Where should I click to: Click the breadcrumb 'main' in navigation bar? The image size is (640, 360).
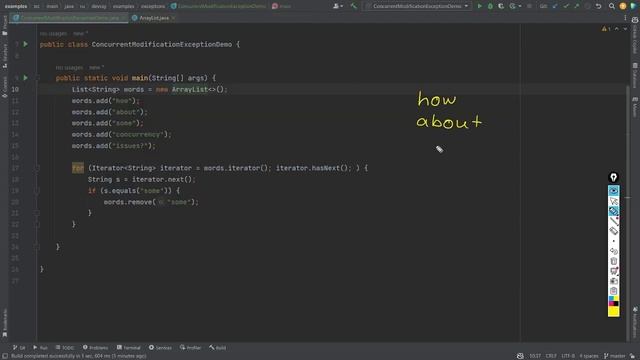[52, 6]
